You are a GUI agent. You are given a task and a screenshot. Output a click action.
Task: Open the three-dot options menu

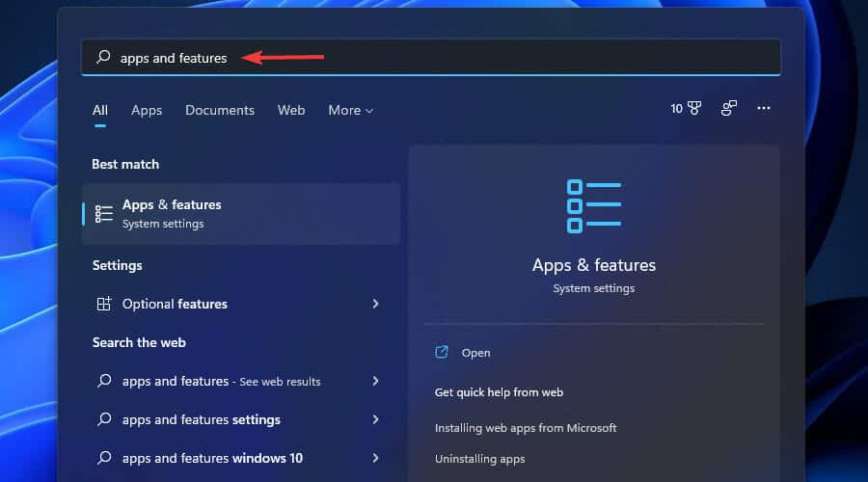tap(764, 108)
